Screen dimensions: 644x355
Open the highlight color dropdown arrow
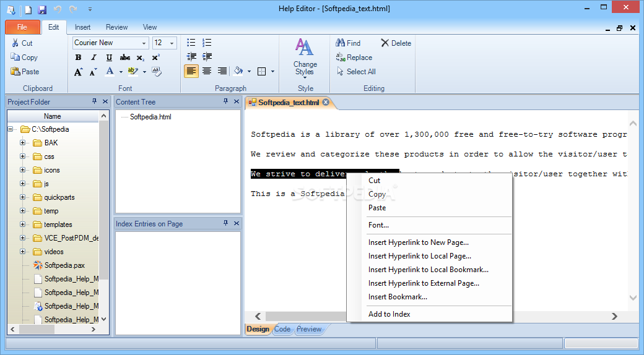click(x=144, y=72)
